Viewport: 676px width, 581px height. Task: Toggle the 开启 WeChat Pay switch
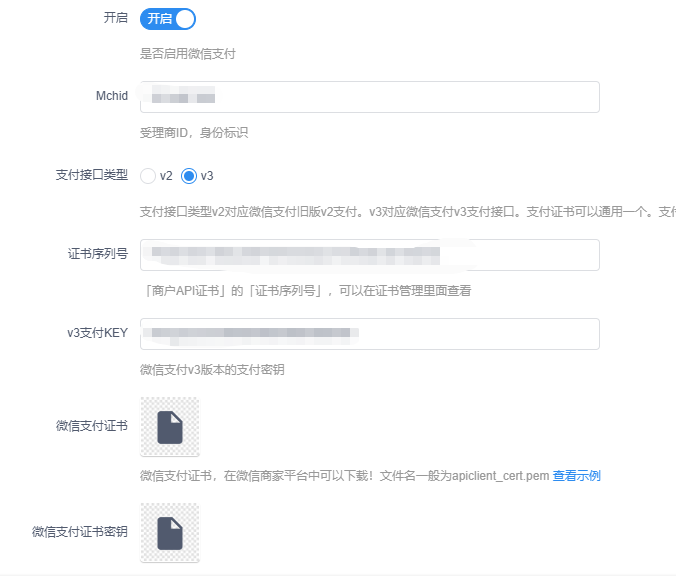coord(168,19)
